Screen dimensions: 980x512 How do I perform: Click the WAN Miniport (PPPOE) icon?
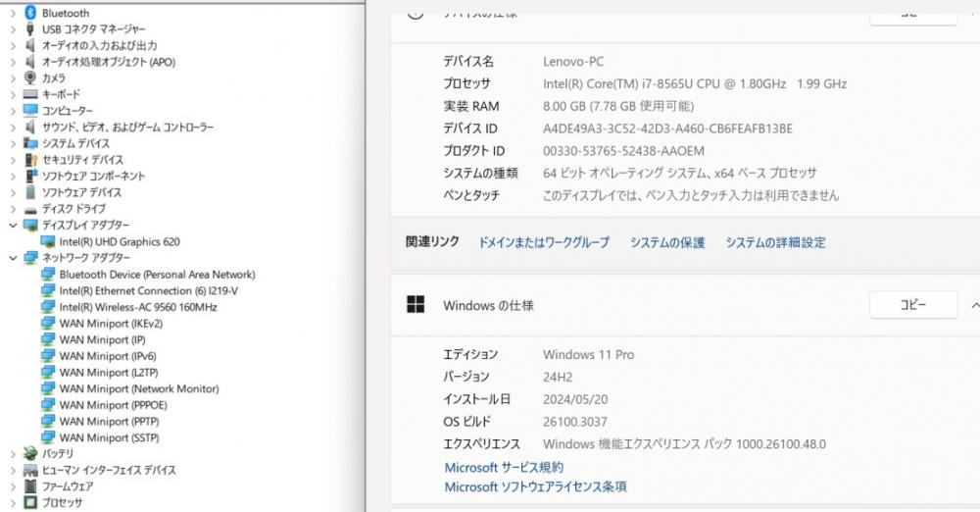coord(47,404)
